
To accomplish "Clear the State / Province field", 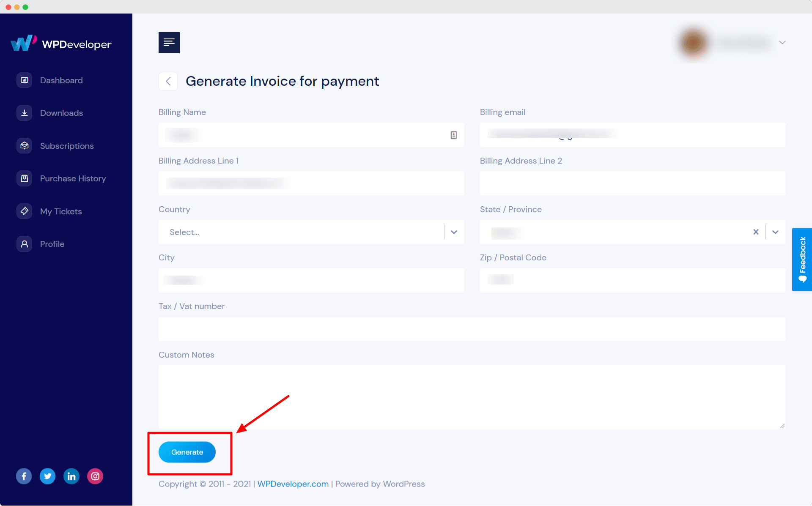I will 756,231.
